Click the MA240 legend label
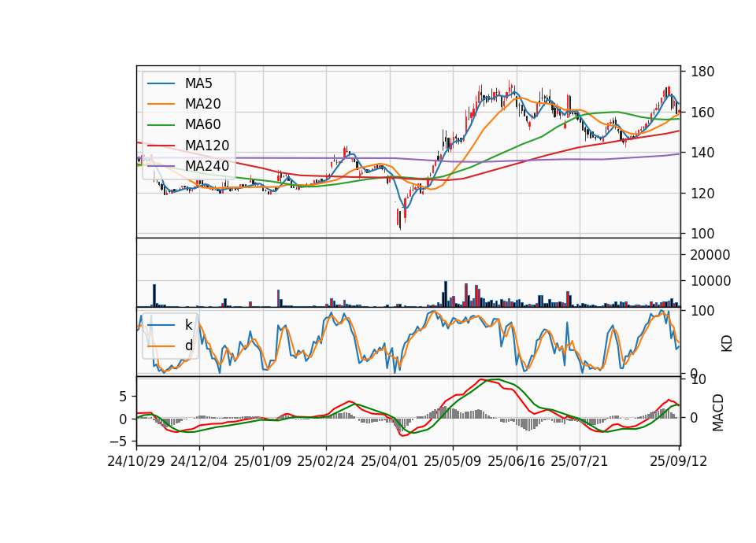 coord(207,166)
